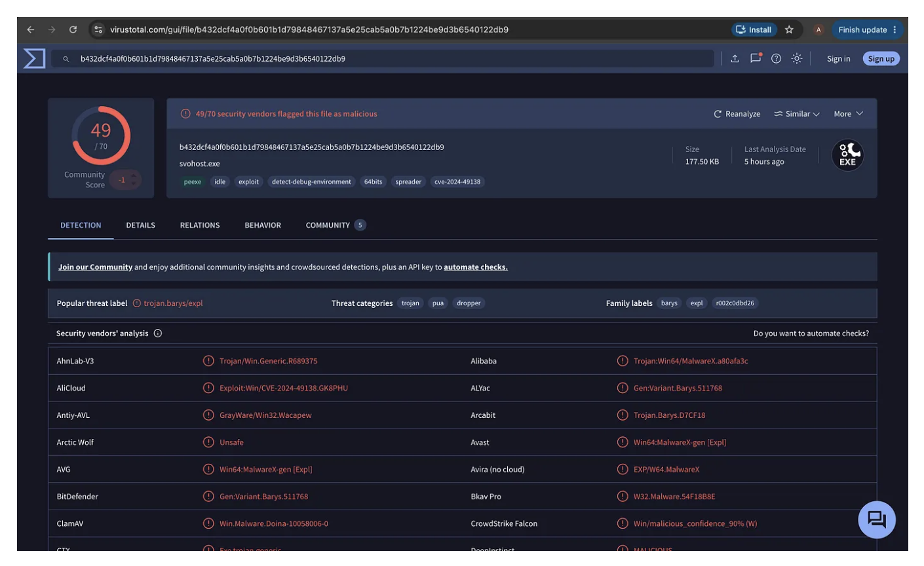Click warning icon in Arctic Wolf row
The height and width of the screenshot is (566, 924).
[208, 442]
